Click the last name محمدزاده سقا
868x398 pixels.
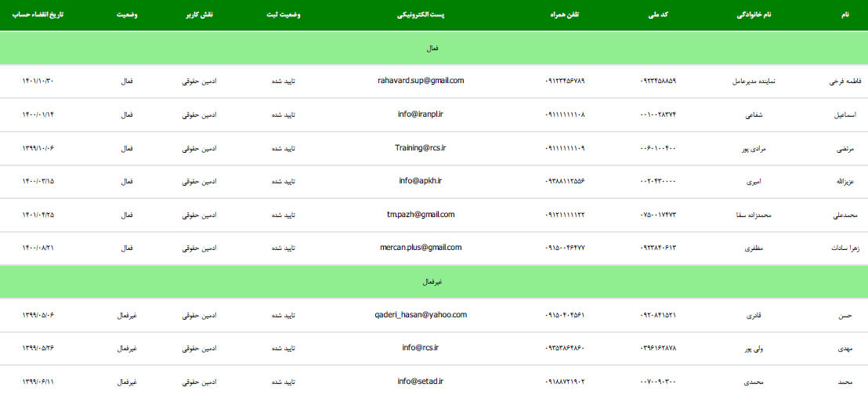pos(756,215)
